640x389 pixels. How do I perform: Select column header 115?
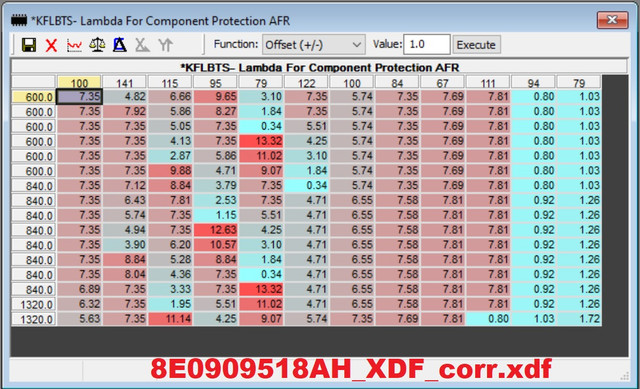tap(170, 83)
